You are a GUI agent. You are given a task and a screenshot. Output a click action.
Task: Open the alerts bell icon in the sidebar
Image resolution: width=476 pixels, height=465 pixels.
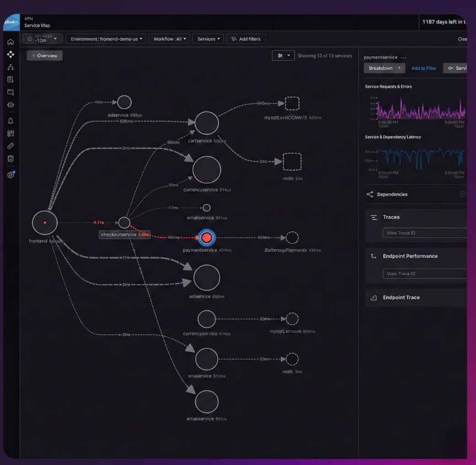(11, 121)
